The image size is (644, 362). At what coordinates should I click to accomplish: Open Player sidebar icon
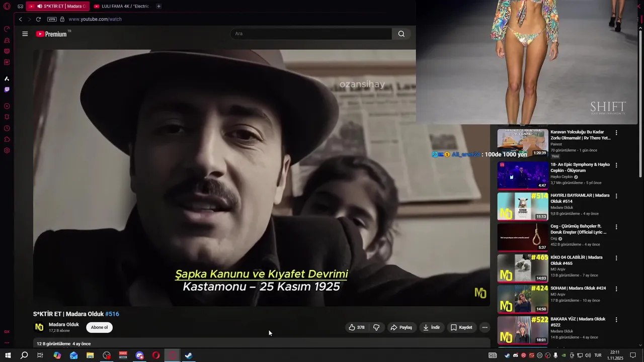7,106
